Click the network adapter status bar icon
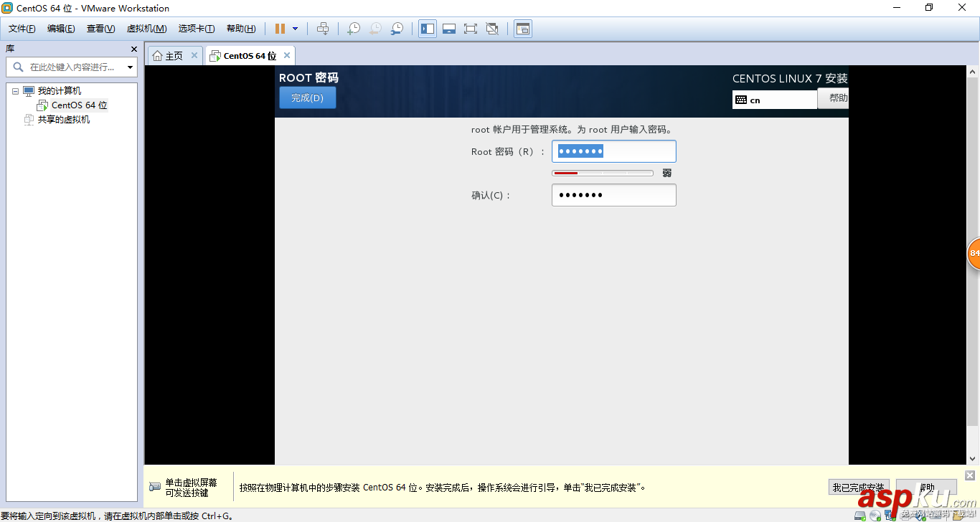The image size is (980, 522). 891,515
